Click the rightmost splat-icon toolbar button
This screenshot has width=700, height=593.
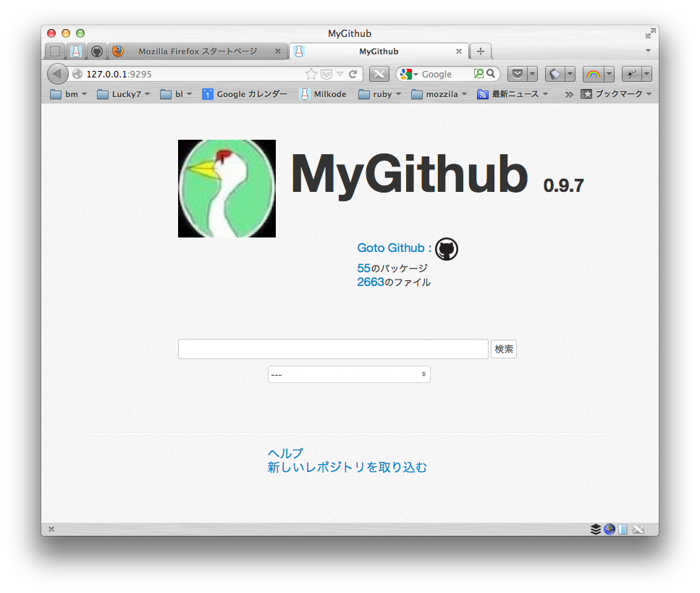point(632,74)
